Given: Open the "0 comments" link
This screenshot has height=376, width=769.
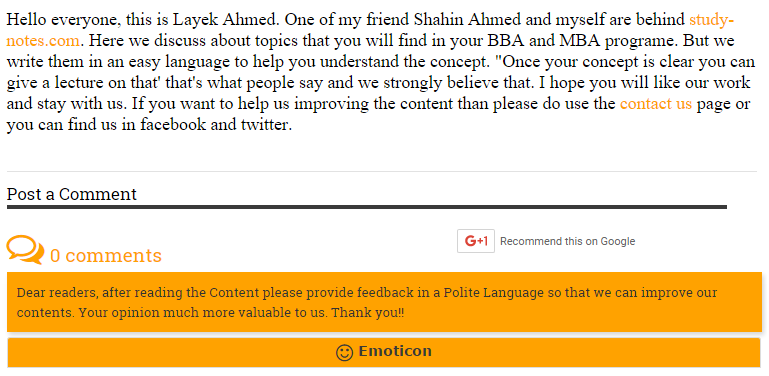Looking at the screenshot, I should pyautogui.click(x=105, y=255).
